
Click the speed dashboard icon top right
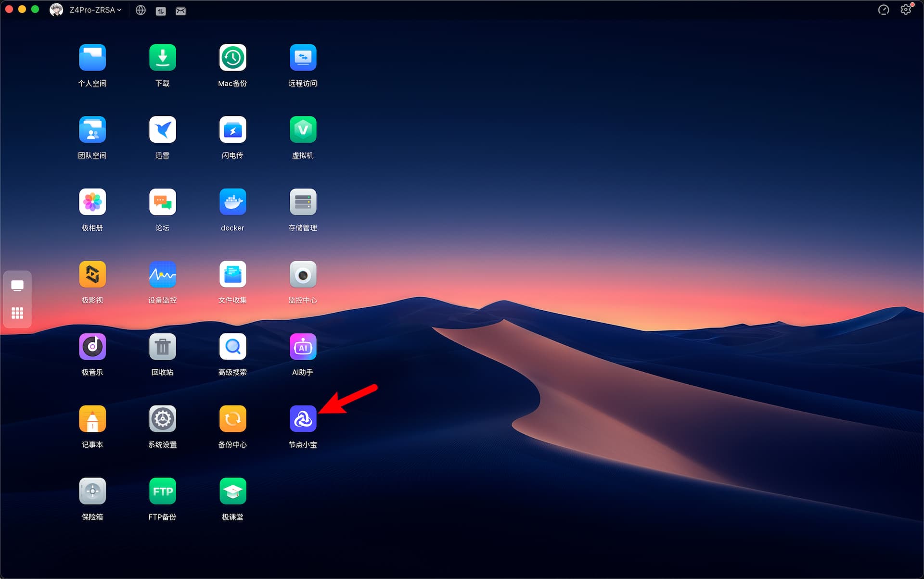coord(884,10)
